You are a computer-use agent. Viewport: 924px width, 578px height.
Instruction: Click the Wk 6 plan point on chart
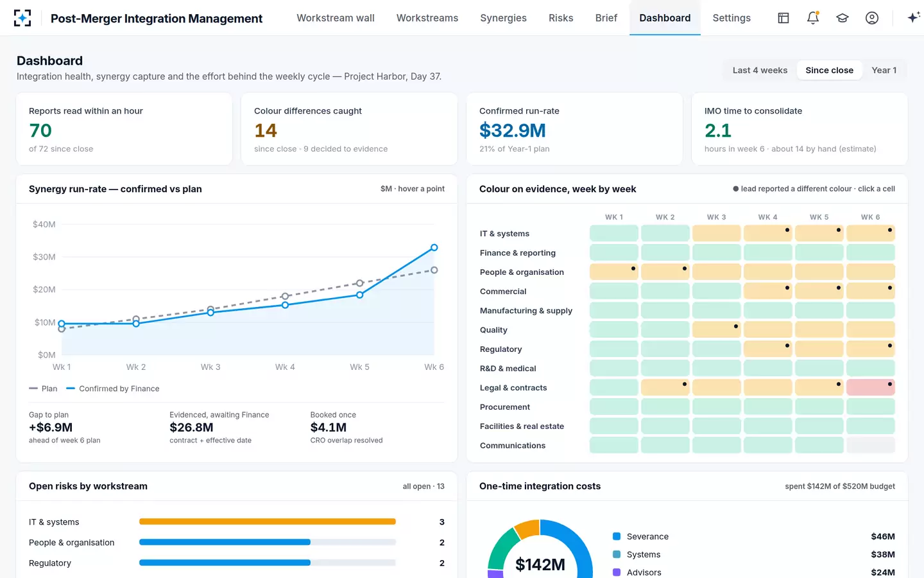[x=434, y=270]
